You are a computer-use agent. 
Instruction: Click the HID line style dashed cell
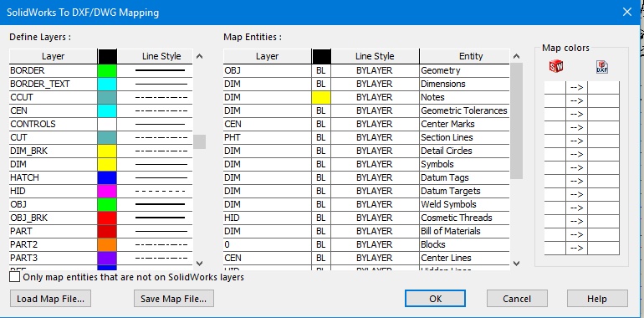coord(155,191)
